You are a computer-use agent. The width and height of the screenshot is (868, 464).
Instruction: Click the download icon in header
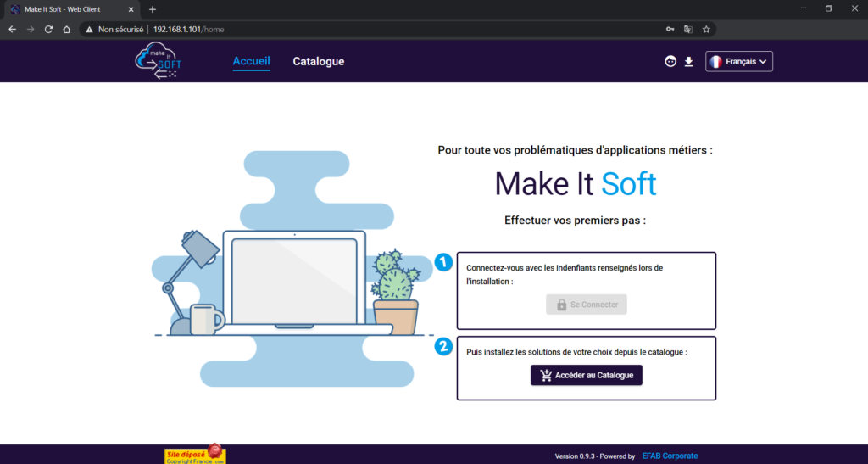(x=688, y=61)
